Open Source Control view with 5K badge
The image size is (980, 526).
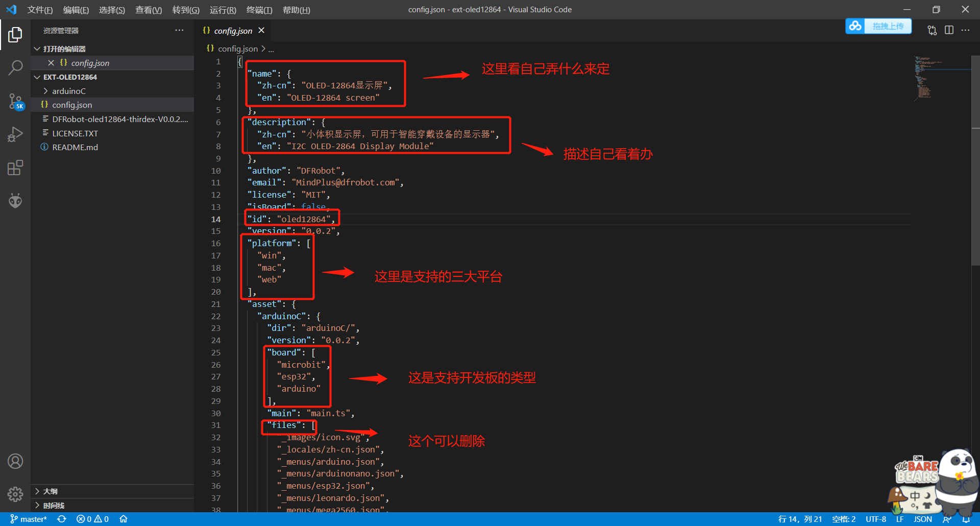click(x=15, y=101)
